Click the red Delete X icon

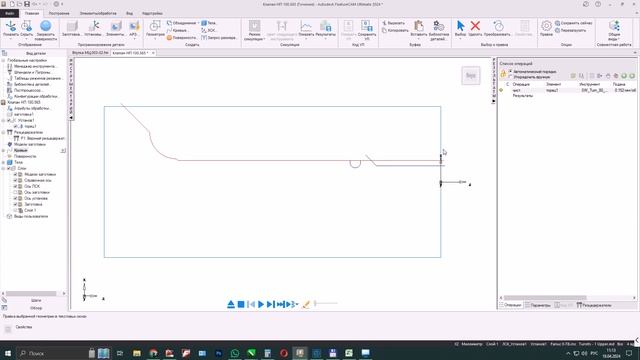tap(475, 26)
